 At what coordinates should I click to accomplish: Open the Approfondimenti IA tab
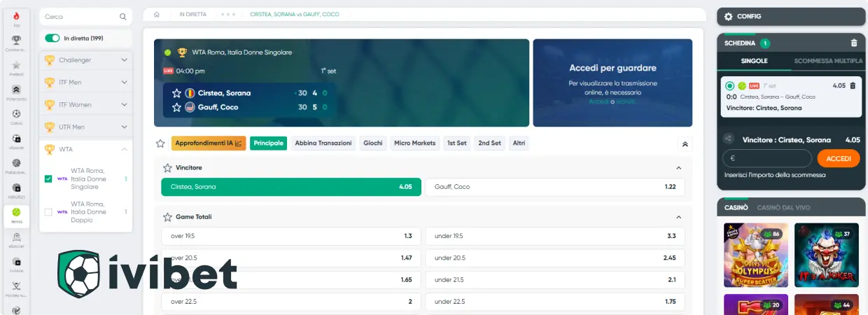209,143
